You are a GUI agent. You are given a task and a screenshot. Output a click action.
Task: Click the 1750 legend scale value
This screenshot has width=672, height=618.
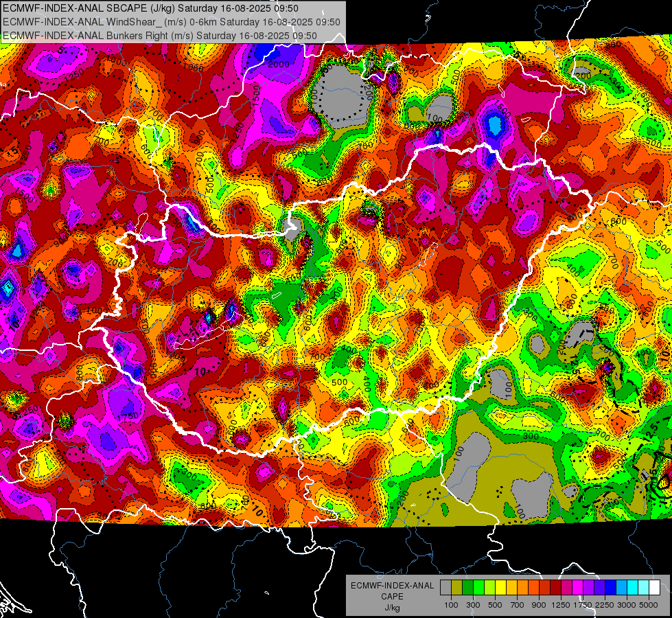click(583, 605)
